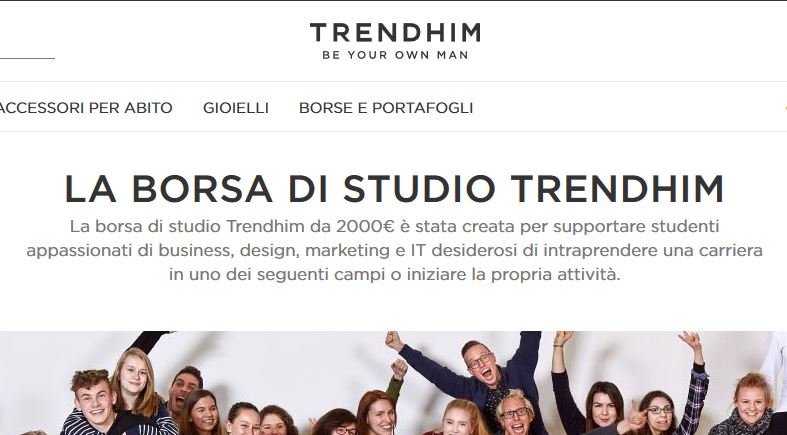Screen dimensions: 787x435
Task: Click the laughing dark-haired man behind blonde girl
Action: coord(184,389)
